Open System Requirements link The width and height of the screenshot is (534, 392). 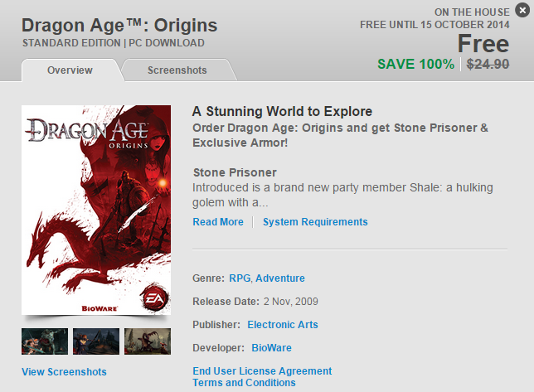pyautogui.click(x=315, y=222)
